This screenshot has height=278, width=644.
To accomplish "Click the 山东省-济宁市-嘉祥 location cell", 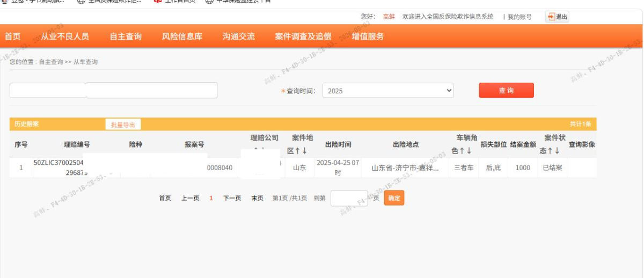I will pyautogui.click(x=406, y=167).
